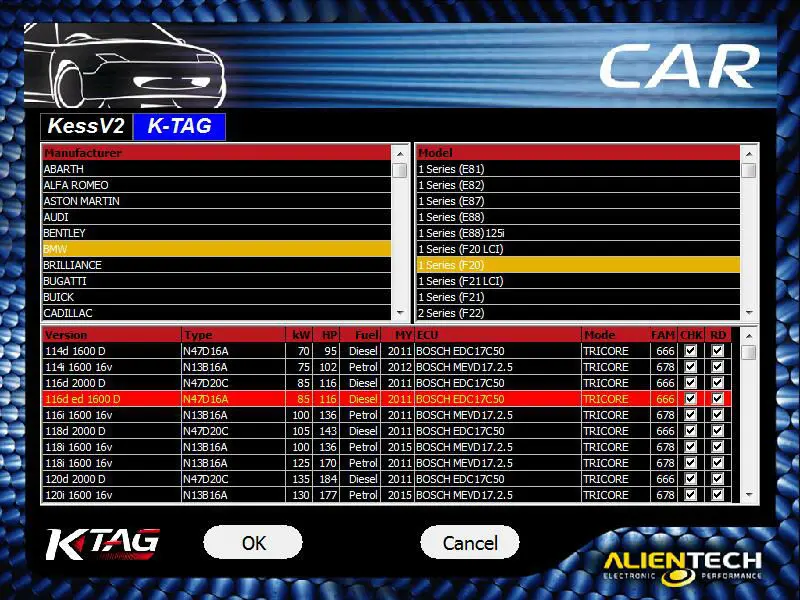Choose ASTON MARTIN in manufacturer list
Image resolution: width=800 pixels, height=600 pixels.
click(217, 201)
